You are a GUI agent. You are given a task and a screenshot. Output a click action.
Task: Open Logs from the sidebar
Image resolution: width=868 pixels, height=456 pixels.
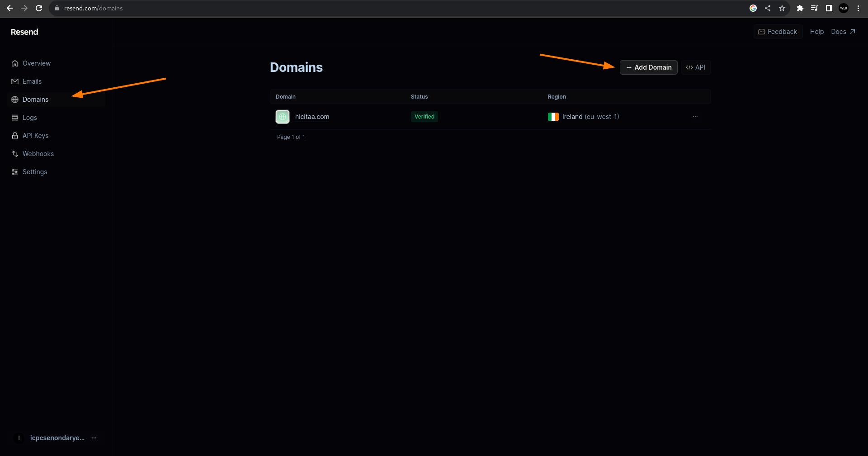coord(30,118)
